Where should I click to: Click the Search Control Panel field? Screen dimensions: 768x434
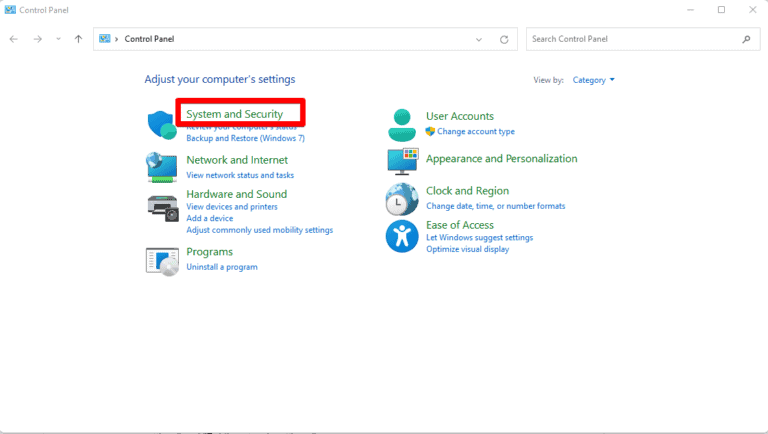(x=630, y=39)
